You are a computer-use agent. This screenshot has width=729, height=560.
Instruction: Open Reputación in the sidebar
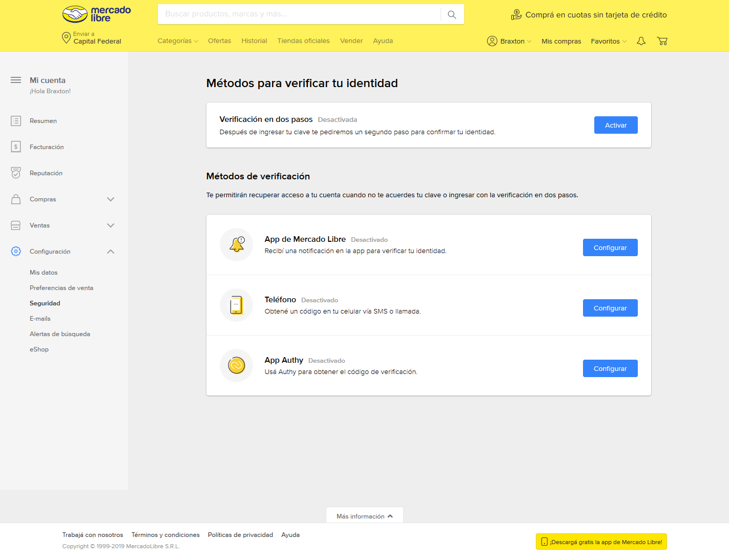(46, 173)
